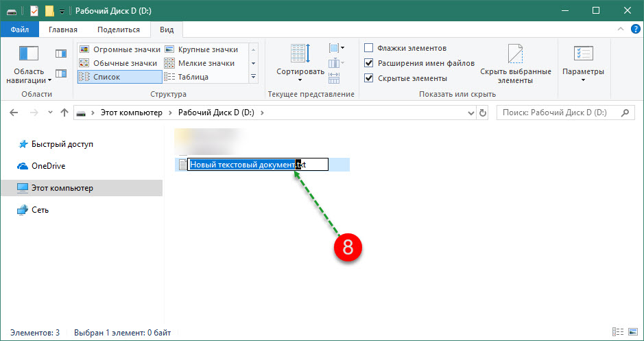Uncheck Расширения имен файлов checkbox
The height and width of the screenshot is (341, 644).
(369, 63)
